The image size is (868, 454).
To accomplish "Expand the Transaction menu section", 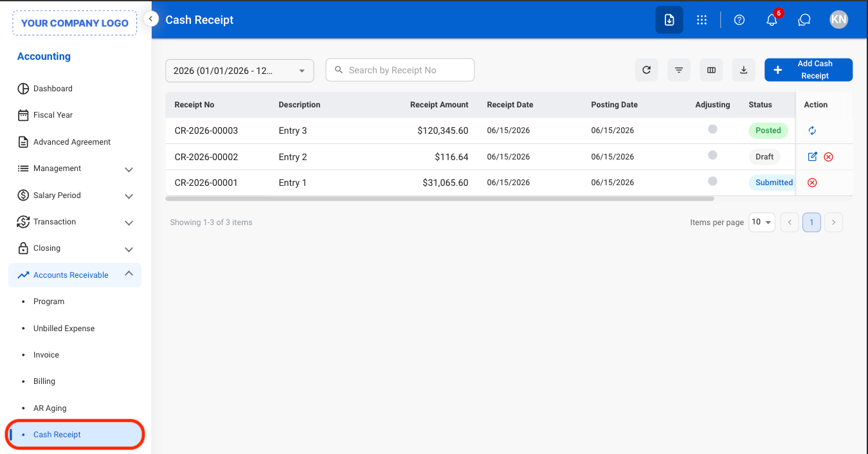I will (x=75, y=222).
